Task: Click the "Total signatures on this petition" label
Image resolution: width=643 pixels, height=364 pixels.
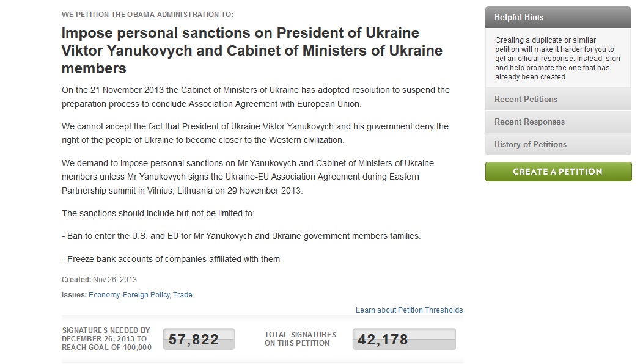Action: [300, 339]
